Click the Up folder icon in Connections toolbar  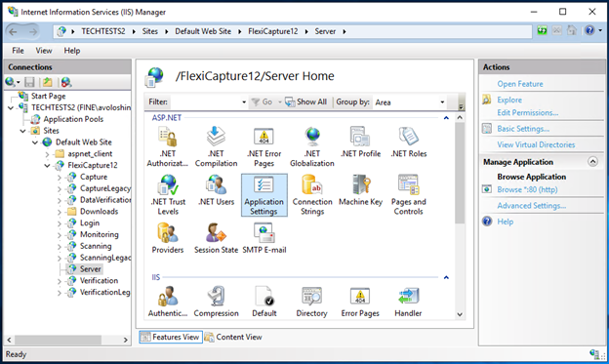click(48, 82)
